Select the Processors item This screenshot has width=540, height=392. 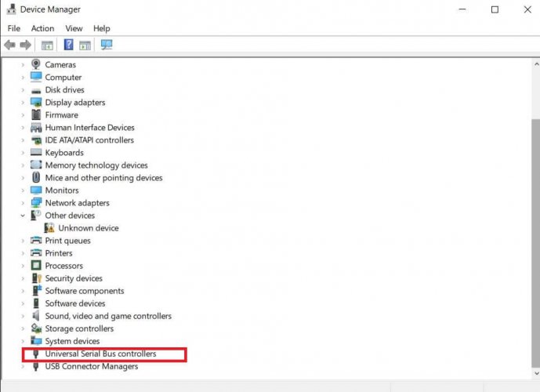click(x=64, y=266)
